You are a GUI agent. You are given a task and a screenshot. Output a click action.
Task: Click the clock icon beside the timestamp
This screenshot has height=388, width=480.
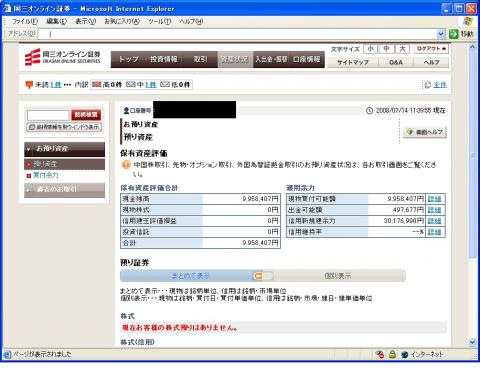369,111
